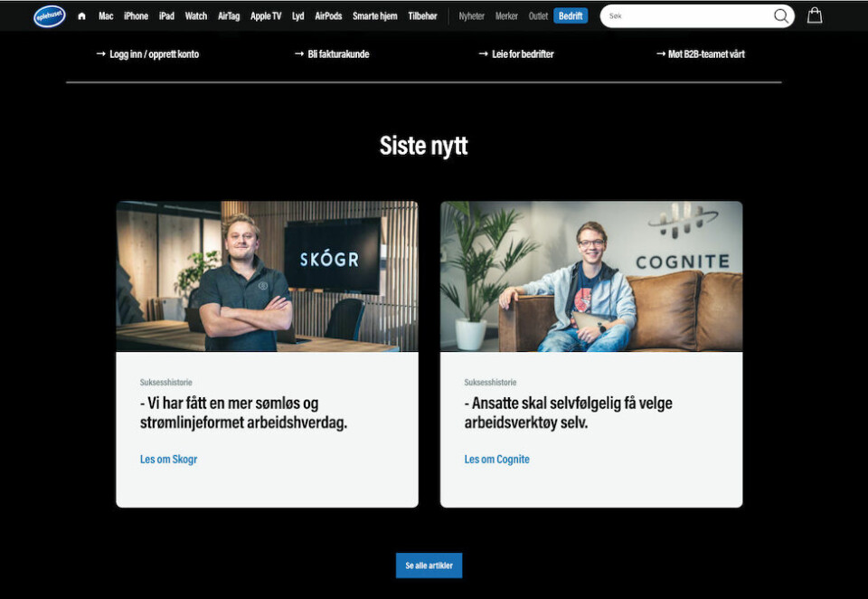
Task: Open the shopping bag cart
Action: tap(815, 15)
